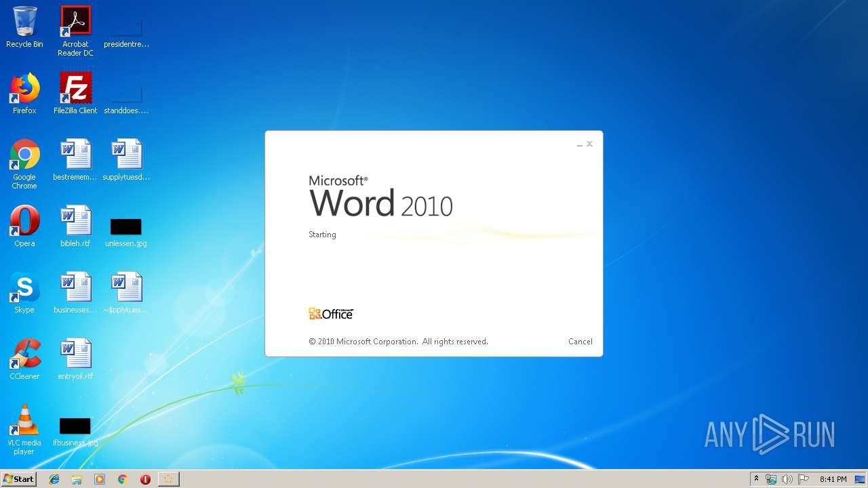Open the volume speaker tray icon

coord(787,479)
